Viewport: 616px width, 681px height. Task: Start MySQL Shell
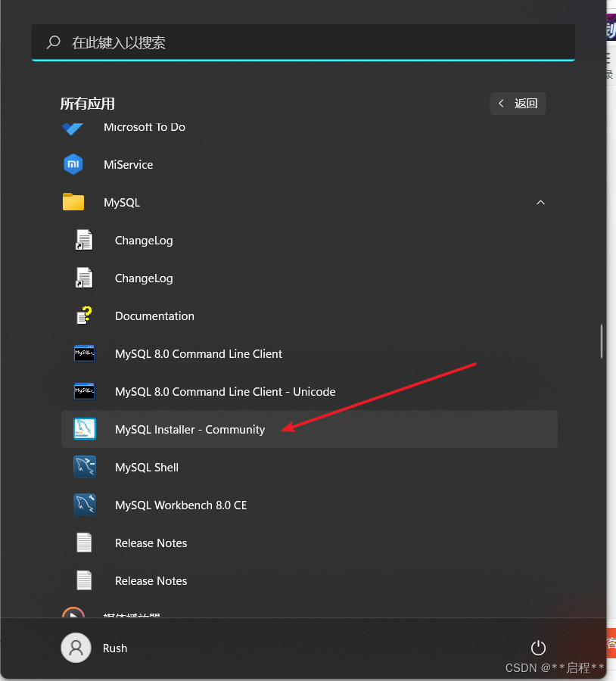click(147, 467)
